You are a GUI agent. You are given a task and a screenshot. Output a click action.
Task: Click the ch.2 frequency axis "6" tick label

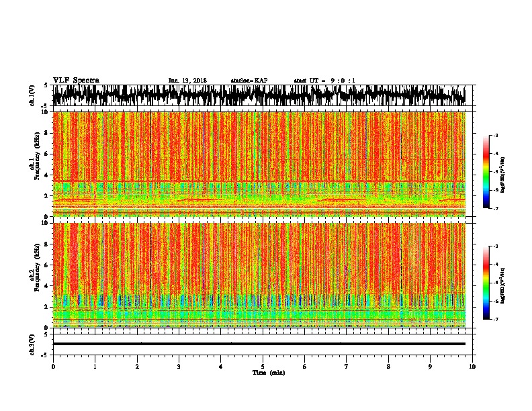[46, 265]
